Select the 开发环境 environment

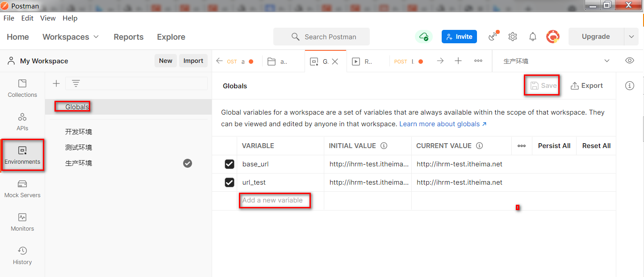pos(128,132)
